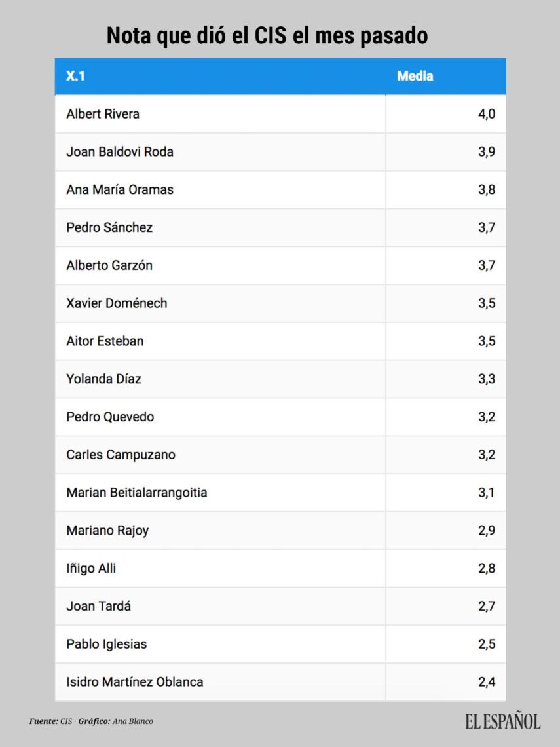Select the Albert Rivera row name
Screen dimensions: 560x747
point(103,114)
